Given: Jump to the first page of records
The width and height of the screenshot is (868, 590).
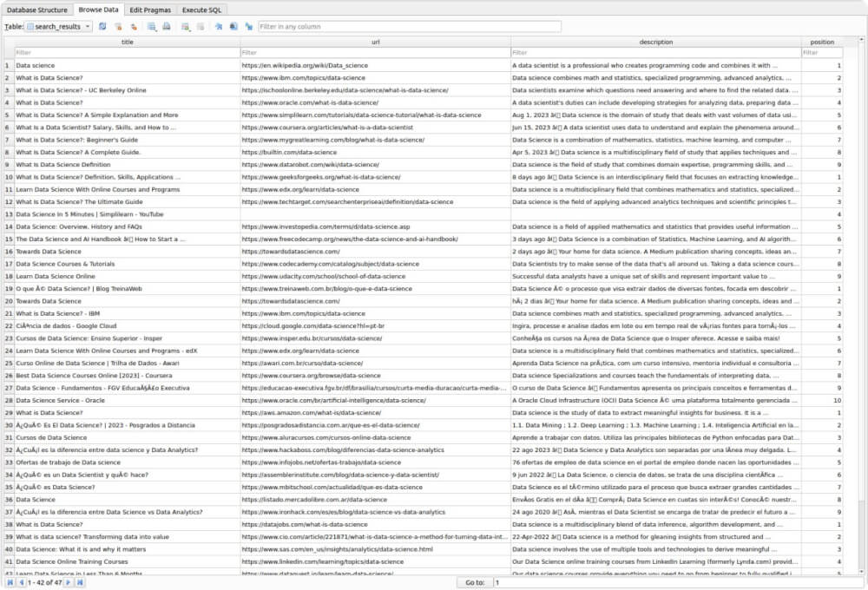Looking at the screenshot, I should (10, 582).
